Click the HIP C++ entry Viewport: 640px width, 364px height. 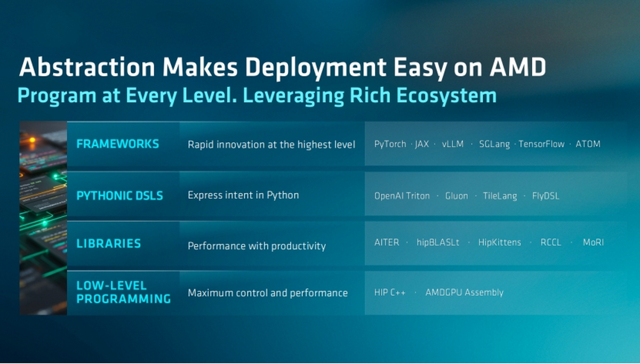(390, 293)
